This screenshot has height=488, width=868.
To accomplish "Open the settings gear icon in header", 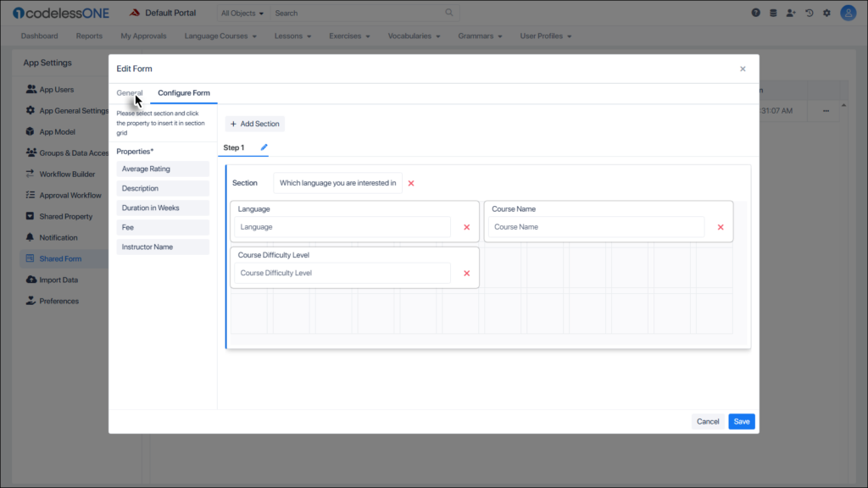I will [x=827, y=13].
